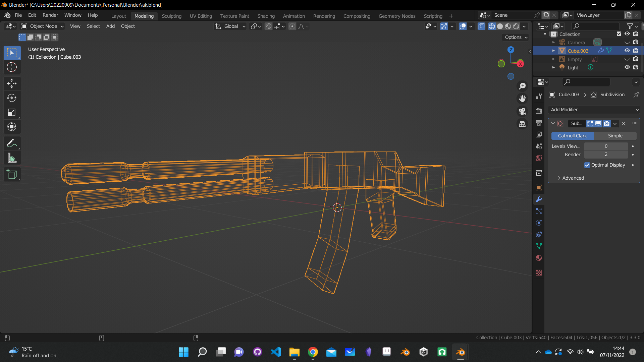Viewport: 644px width, 362px height.
Task: Open the Add Modifier dropdown
Action: tap(594, 110)
